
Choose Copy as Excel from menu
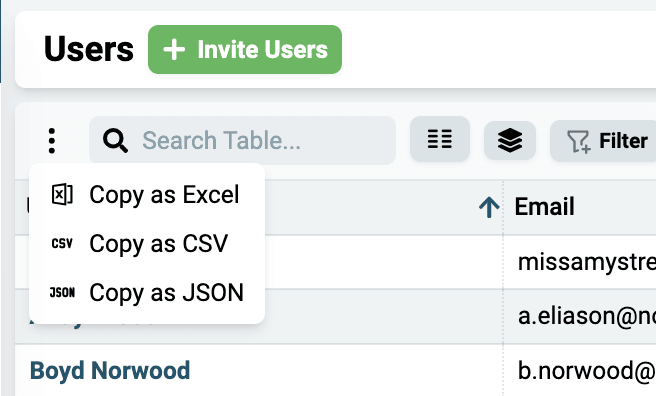(147, 195)
